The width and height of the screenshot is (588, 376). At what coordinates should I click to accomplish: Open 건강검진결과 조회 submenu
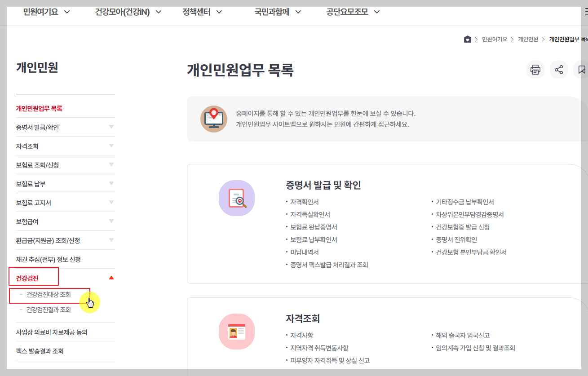49,310
